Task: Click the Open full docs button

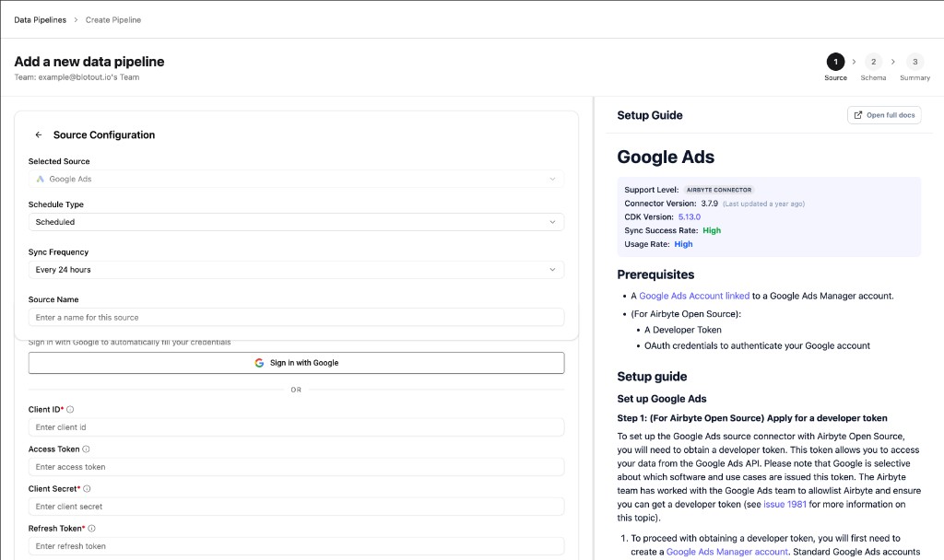Action: (x=884, y=115)
